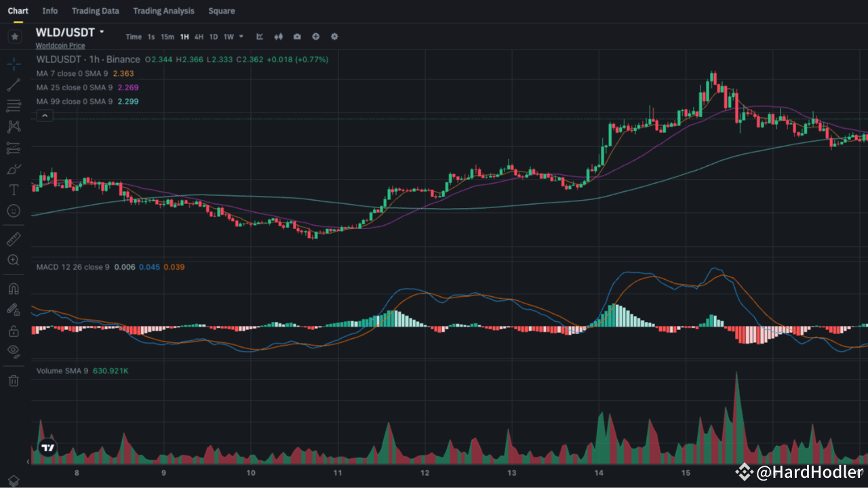The height and width of the screenshot is (488, 868).
Task: Select the 4H interval
Action: [199, 37]
